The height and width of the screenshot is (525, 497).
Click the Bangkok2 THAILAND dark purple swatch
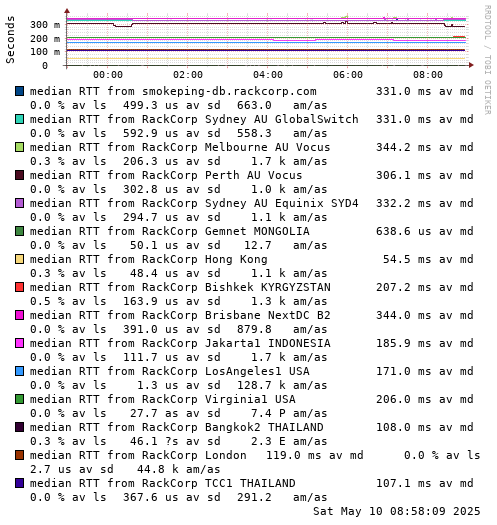pyautogui.click(x=19, y=427)
